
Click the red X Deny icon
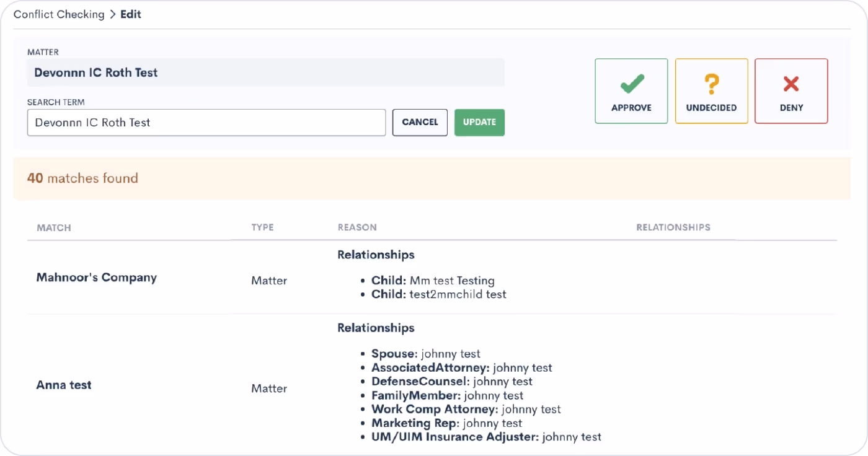click(791, 84)
